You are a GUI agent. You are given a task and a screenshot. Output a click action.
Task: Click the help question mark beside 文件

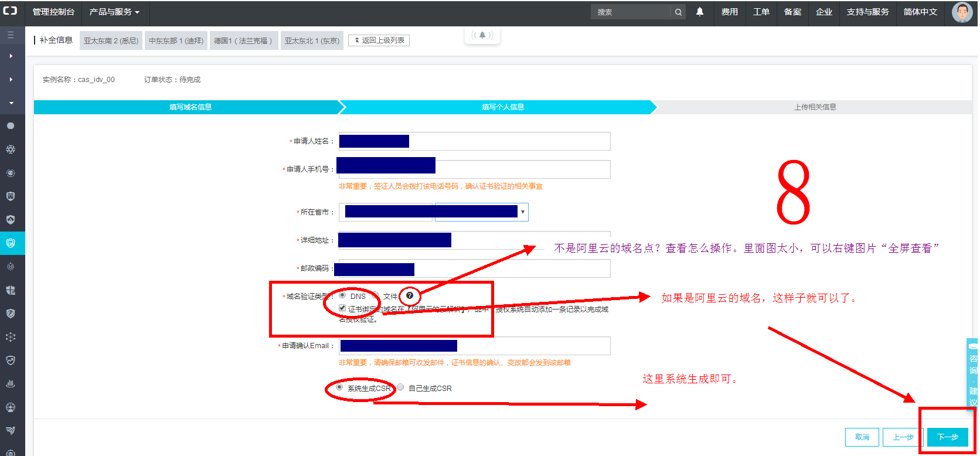410,296
